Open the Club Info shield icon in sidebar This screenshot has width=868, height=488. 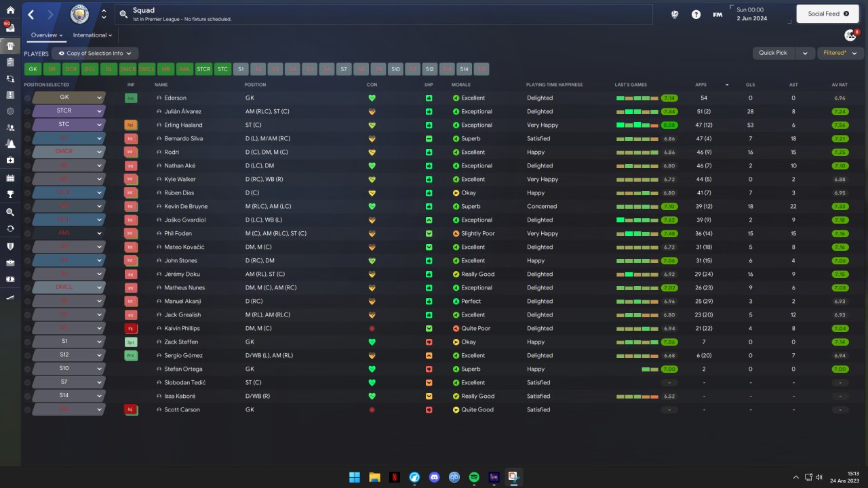(x=10, y=246)
